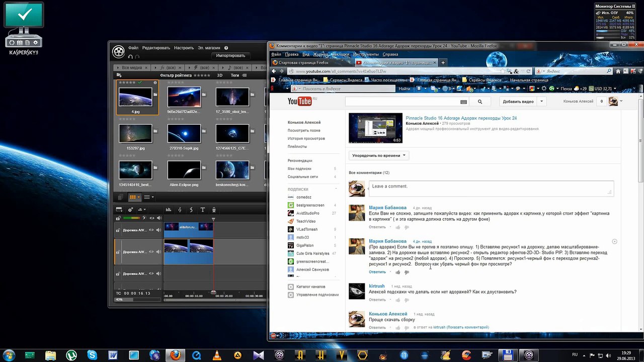Screen dimensions: 644x362
Task: Click the playhead handle on the time ruler
Action: tap(213, 292)
